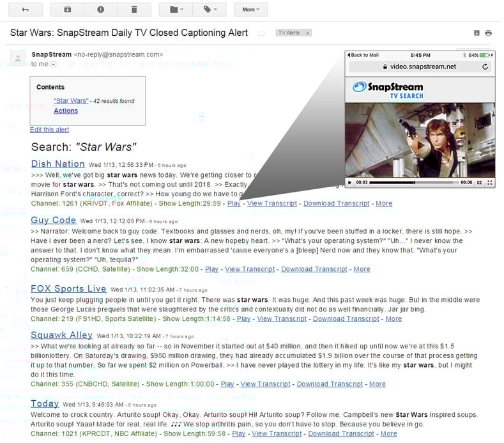Viewport: 504px width, 443px height.
Task: Enter fullscreen on the video player
Action: [489, 182]
